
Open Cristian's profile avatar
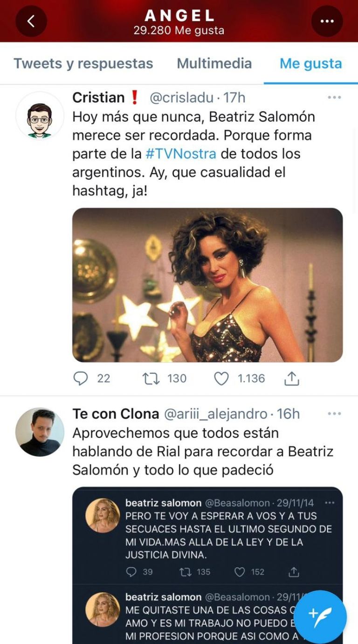[x=40, y=115]
